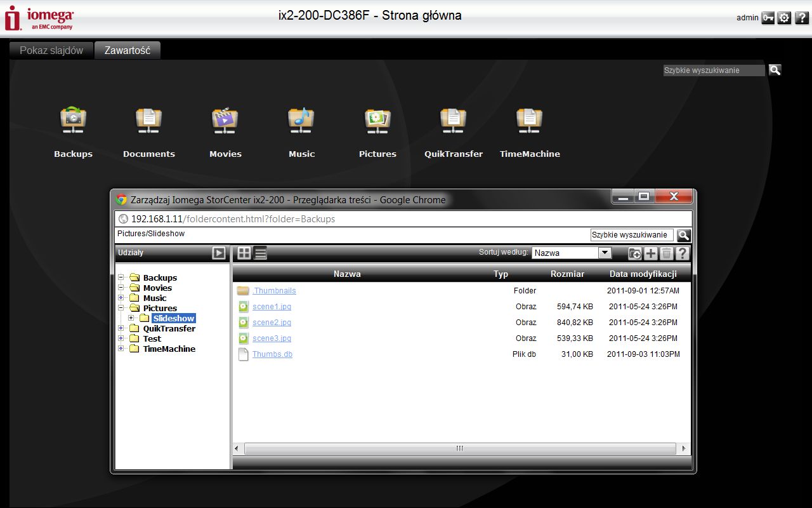Open the Movies share icon
The image size is (812, 508).
[x=225, y=120]
